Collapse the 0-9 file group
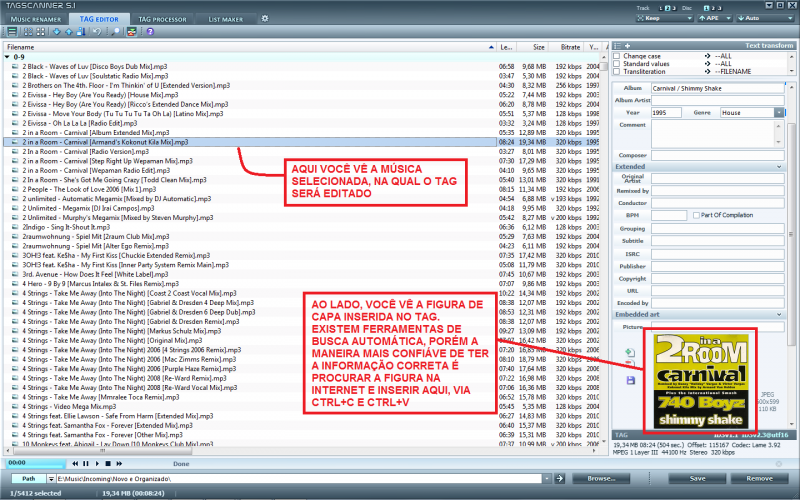The image size is (800, 500). pos(7,57)
